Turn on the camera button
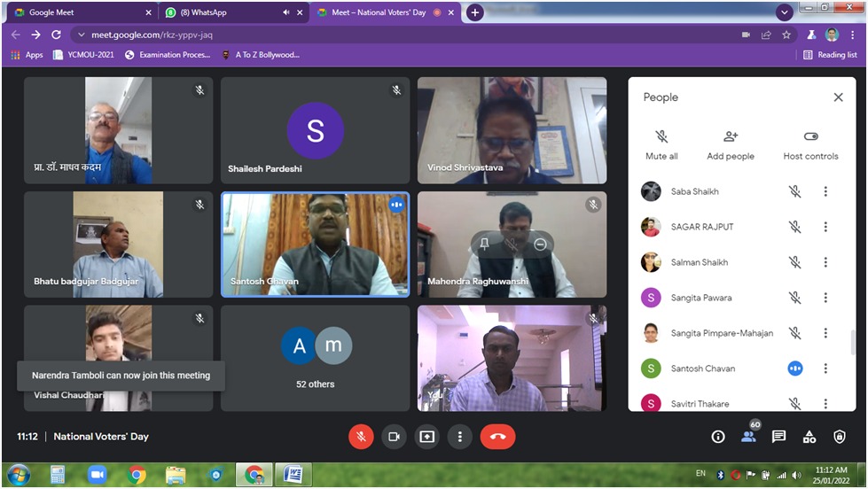 [x=394, y=437]
